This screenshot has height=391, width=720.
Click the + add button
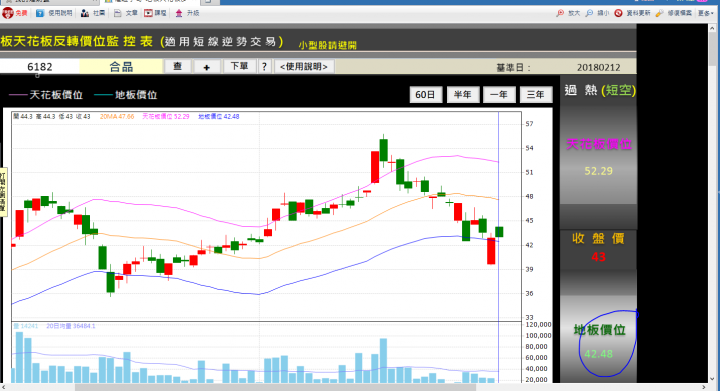[207, 67]
